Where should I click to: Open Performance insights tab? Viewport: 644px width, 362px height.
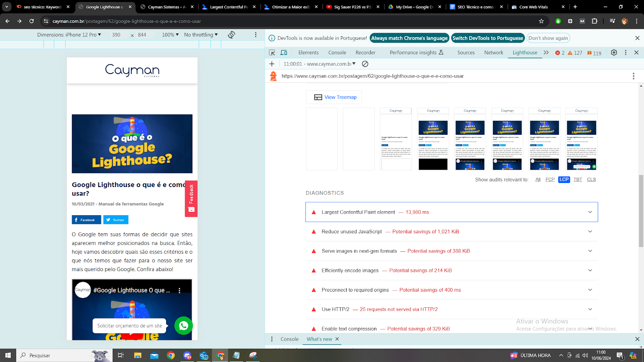tap(417, 53)
